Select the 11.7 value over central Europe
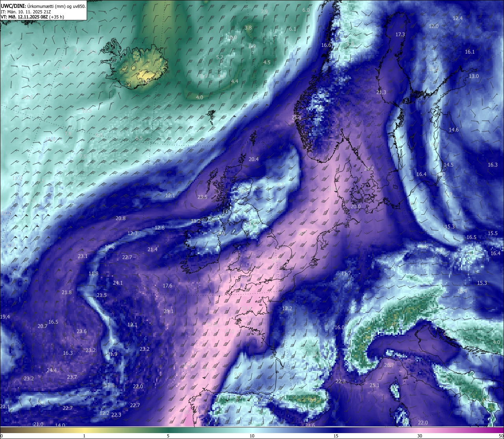Viewport: 504px width, 439px height. pos(346,273)
